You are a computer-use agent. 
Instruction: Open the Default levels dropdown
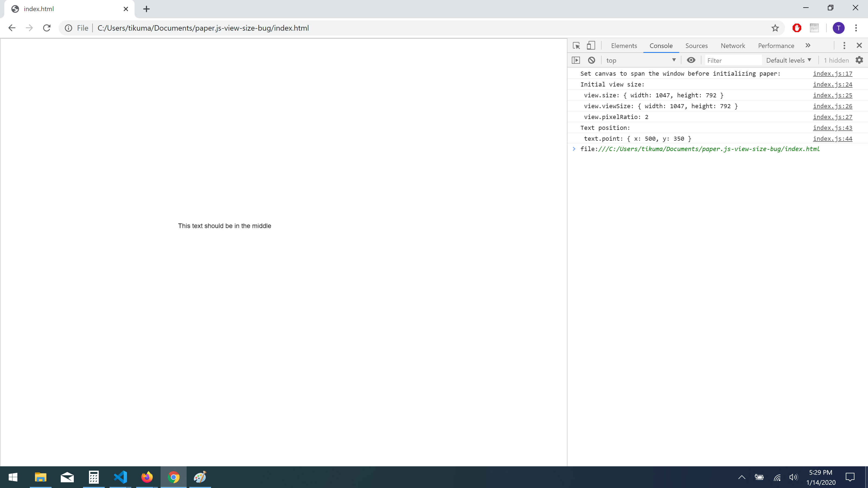789,60
